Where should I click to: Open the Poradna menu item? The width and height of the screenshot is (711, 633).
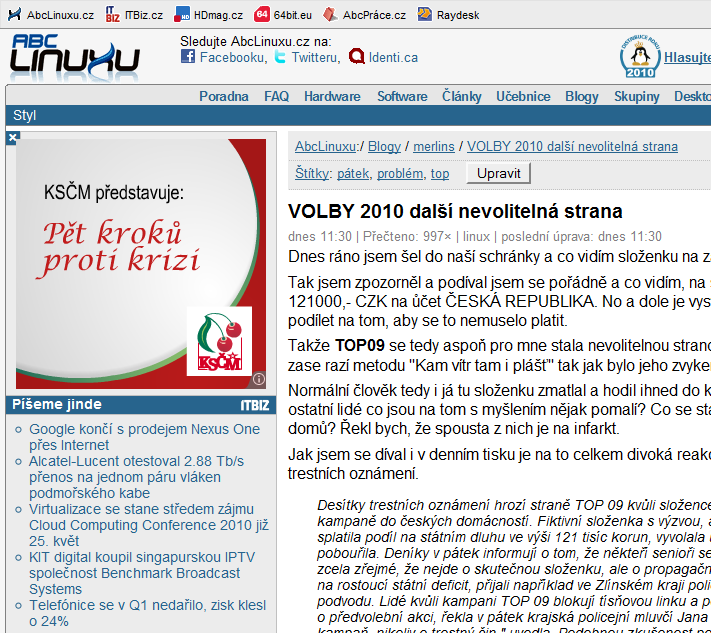pos(224,96)
